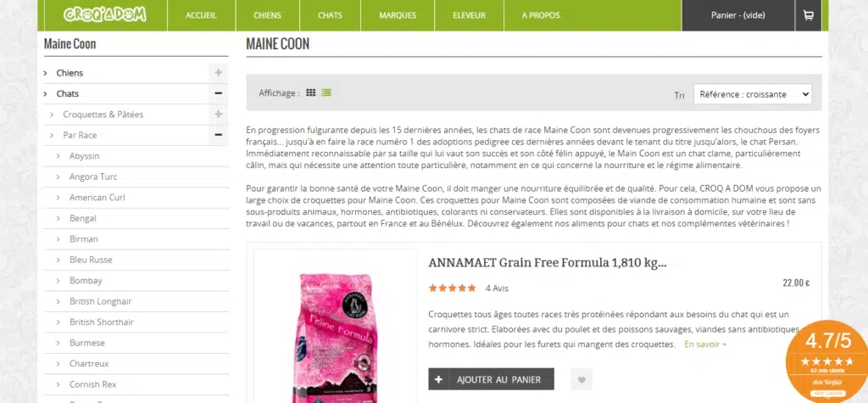Click the plus icon on Ajouter au panier

[438, 380]
